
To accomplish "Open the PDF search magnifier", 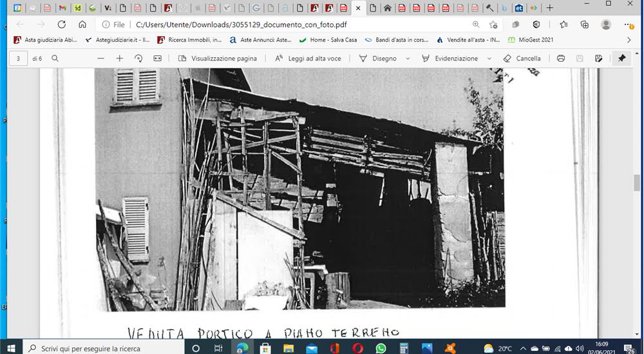I will tap(55, 59).
